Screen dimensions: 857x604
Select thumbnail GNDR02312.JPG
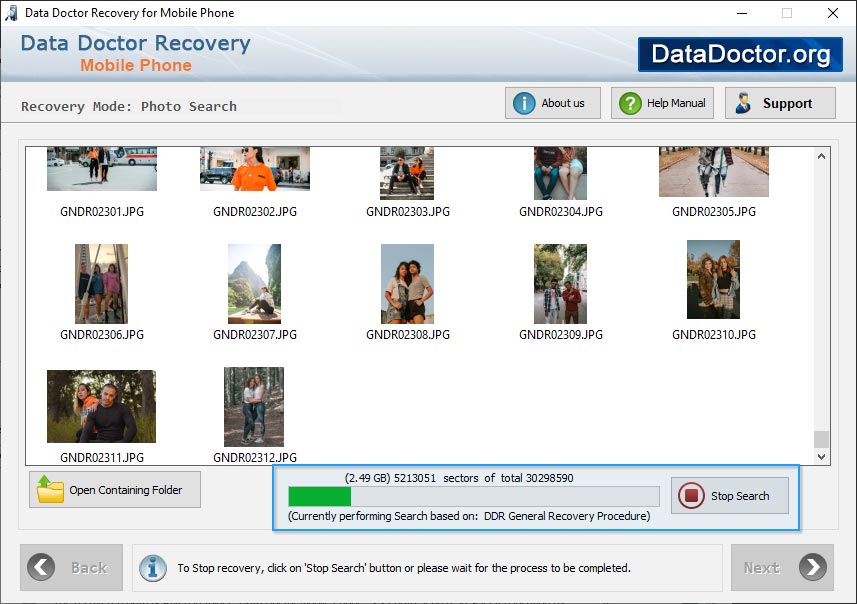click(254, 407)
